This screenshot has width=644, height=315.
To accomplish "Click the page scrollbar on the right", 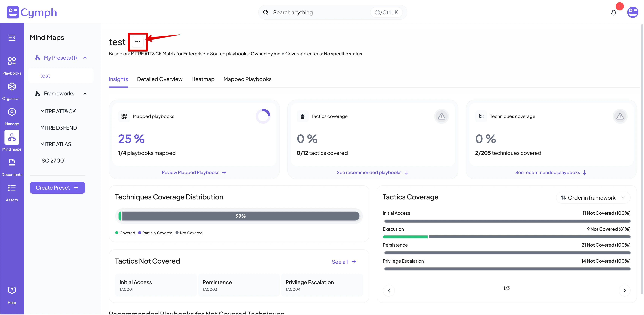I will [642, 159].
